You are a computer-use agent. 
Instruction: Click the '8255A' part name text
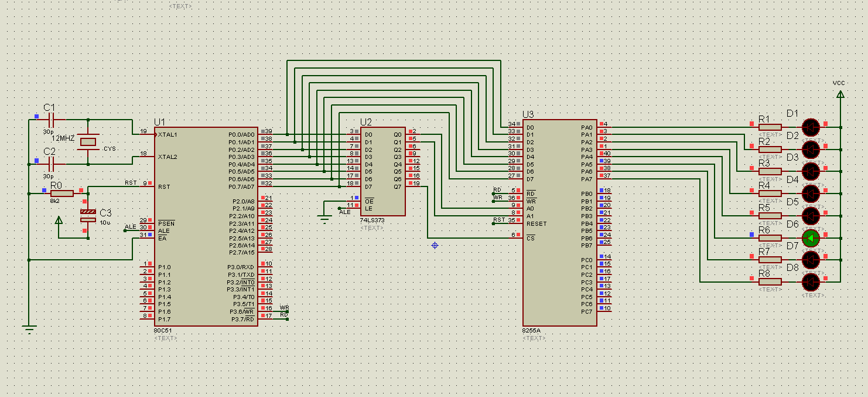pyautogui.click(x=532, y=331)
